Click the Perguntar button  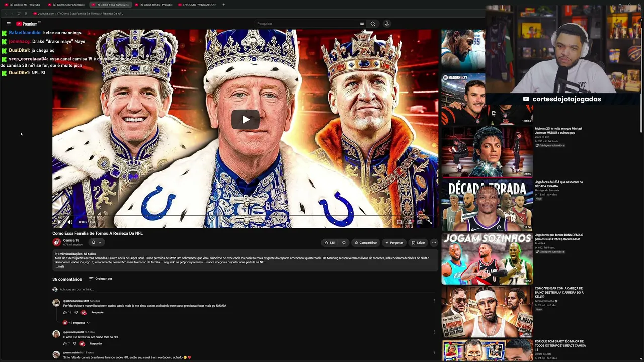tap(394, 243)
